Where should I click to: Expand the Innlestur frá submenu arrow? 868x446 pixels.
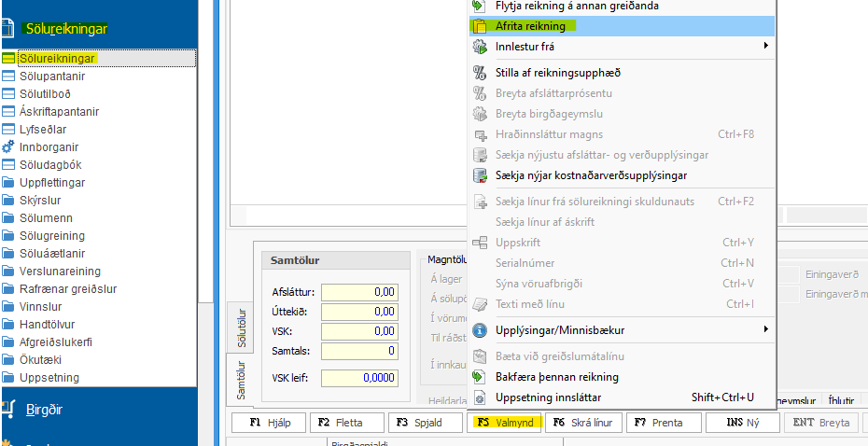tap(765, 46)
